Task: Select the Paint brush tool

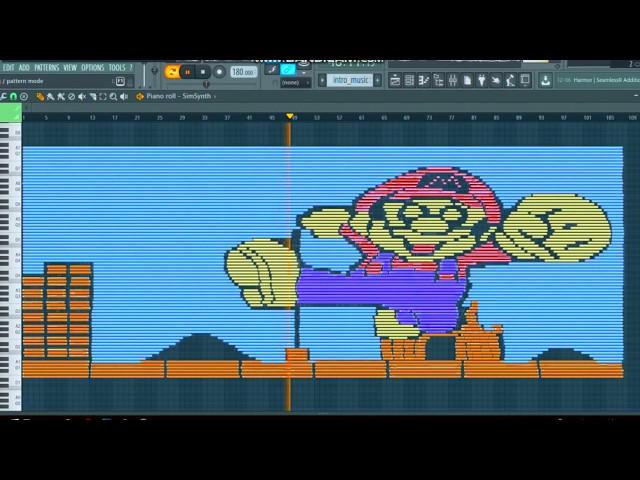Action: [51, 96]
